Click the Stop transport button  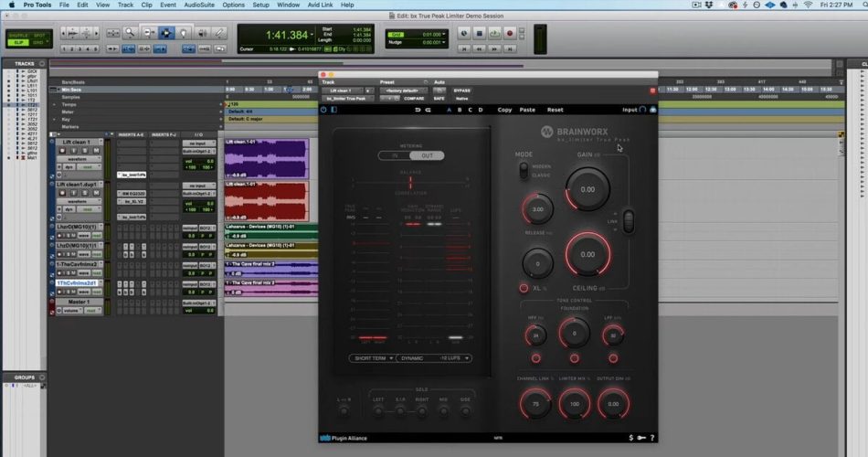tap(480, 33)
